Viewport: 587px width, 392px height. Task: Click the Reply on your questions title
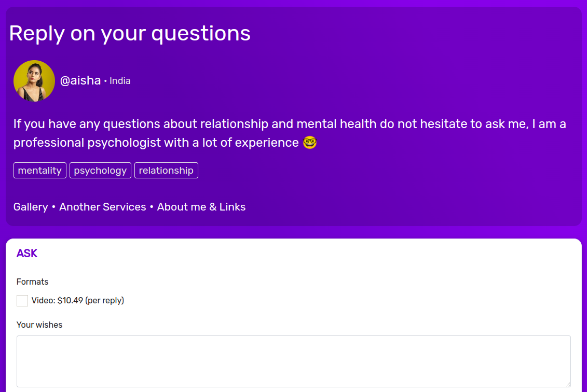[x=130, y=33]
